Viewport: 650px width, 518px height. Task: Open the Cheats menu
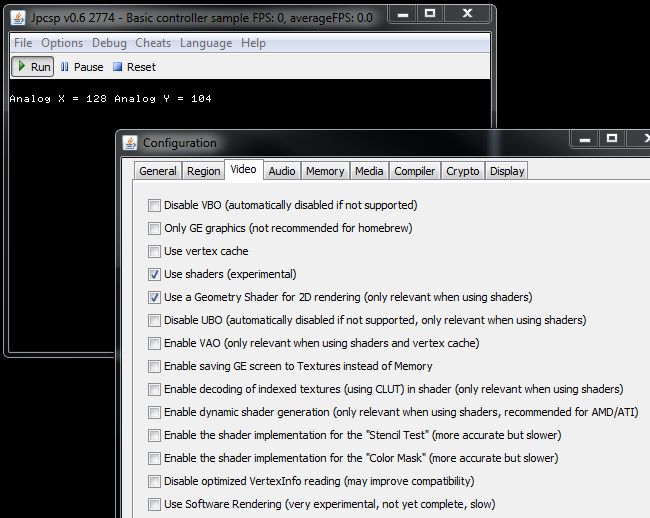click(153, 43)
